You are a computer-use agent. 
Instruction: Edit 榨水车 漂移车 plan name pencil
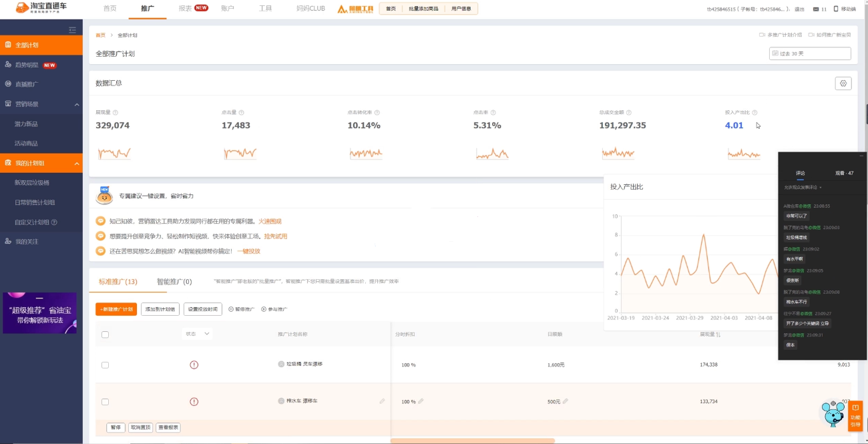tap(382, 401)
